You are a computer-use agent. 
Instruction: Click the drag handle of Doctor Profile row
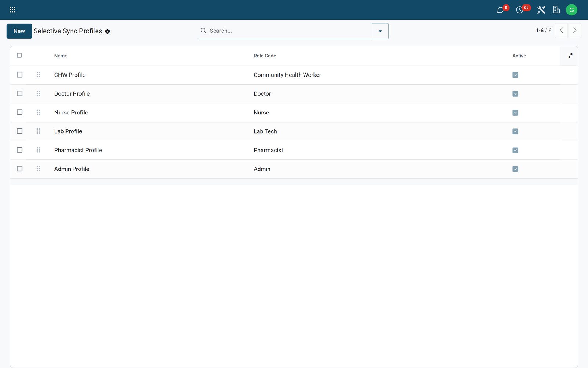point(38,93)
